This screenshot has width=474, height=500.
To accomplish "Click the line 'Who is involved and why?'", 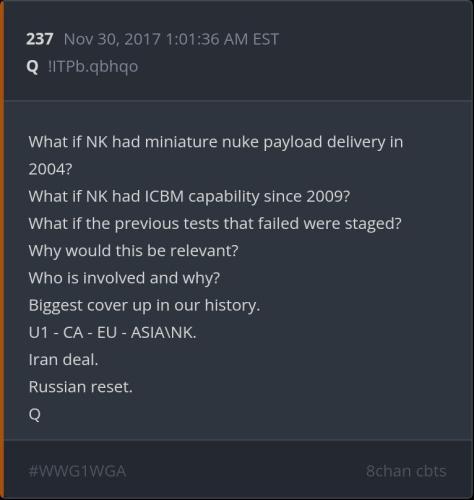I will pyautogui.click(x=124, y=278).
